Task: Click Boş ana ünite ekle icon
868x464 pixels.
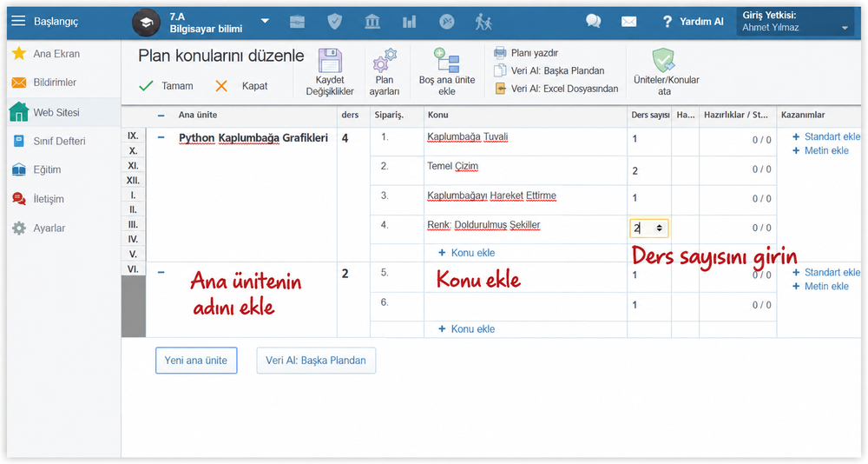Action: click(x=447, y=61)
